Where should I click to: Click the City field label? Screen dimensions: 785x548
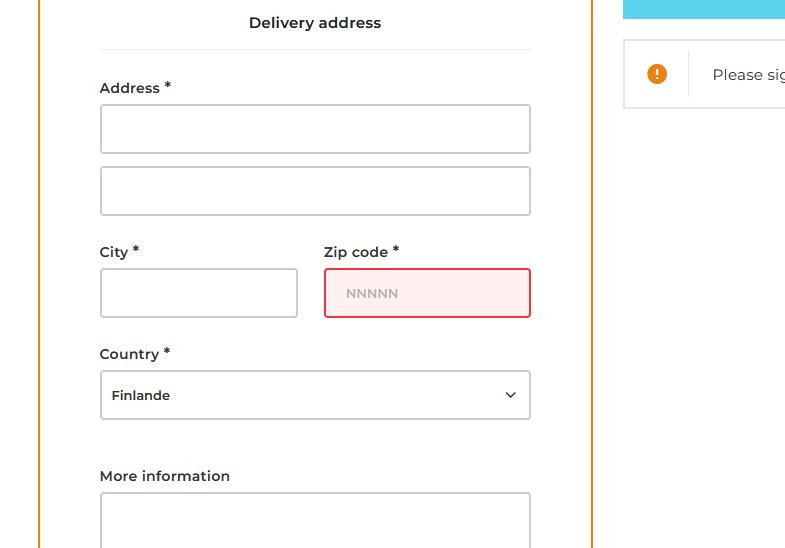(114, 252)
